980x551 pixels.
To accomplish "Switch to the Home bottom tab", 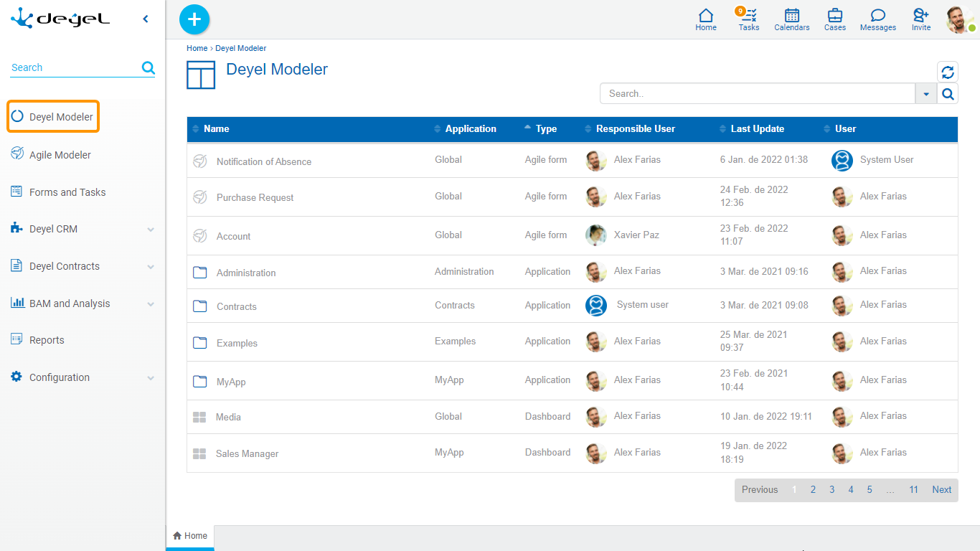I will [x=190, y=536].
